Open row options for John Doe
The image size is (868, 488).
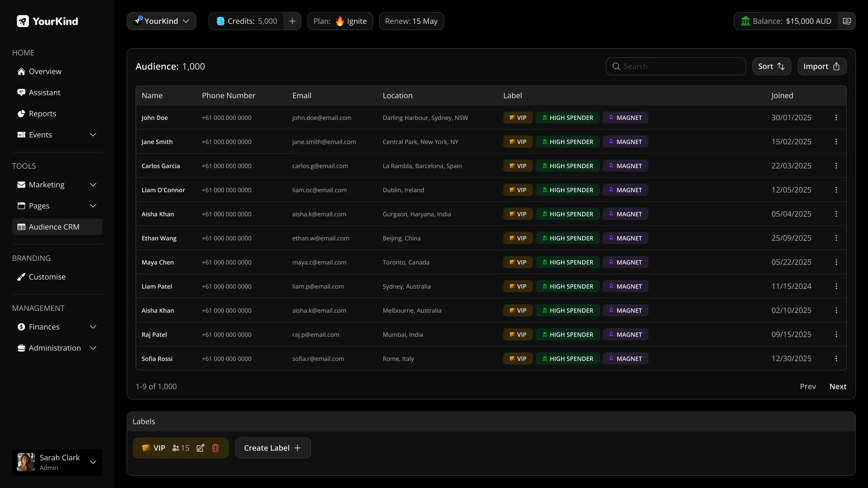pos(836,117)
